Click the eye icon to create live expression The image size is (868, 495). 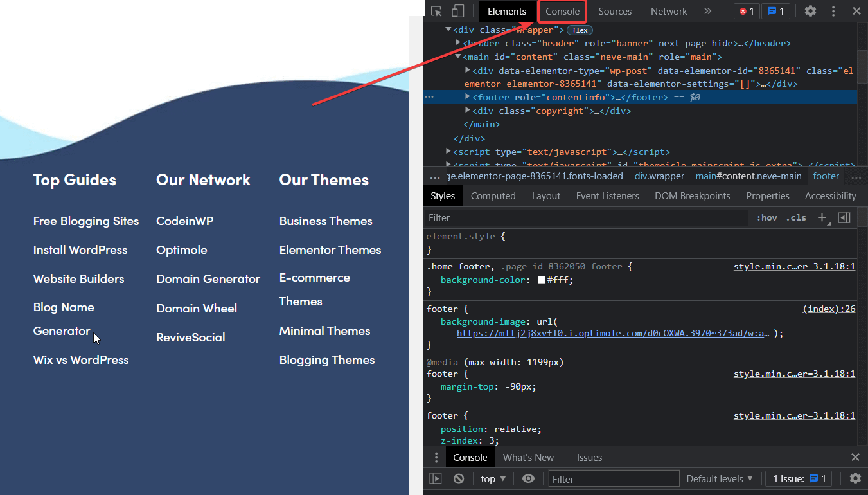pyautogui.click(x=528, y=478)
